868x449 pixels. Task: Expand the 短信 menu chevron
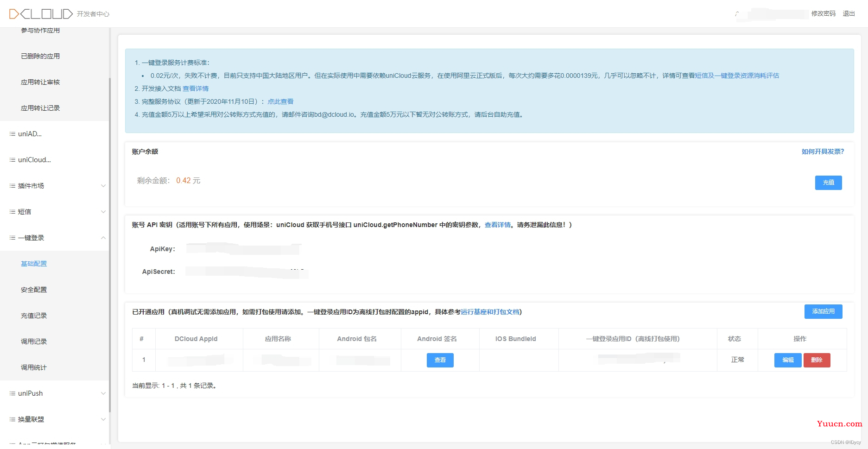pyautogui.click(x=103, y=212)
